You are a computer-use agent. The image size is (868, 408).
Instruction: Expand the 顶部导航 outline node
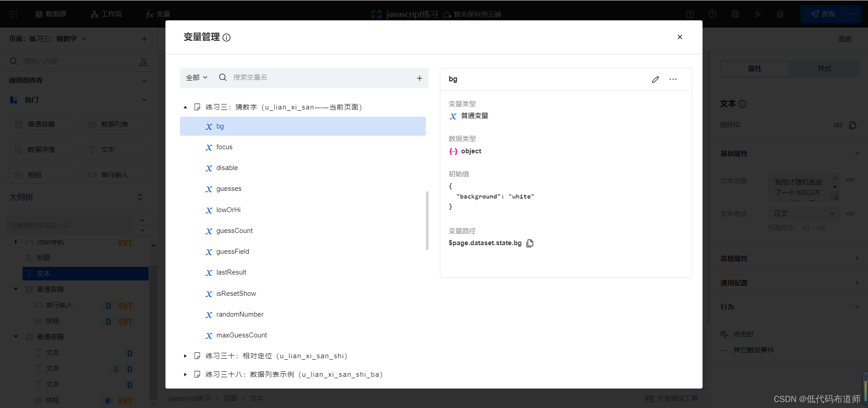tap(16, 242)
